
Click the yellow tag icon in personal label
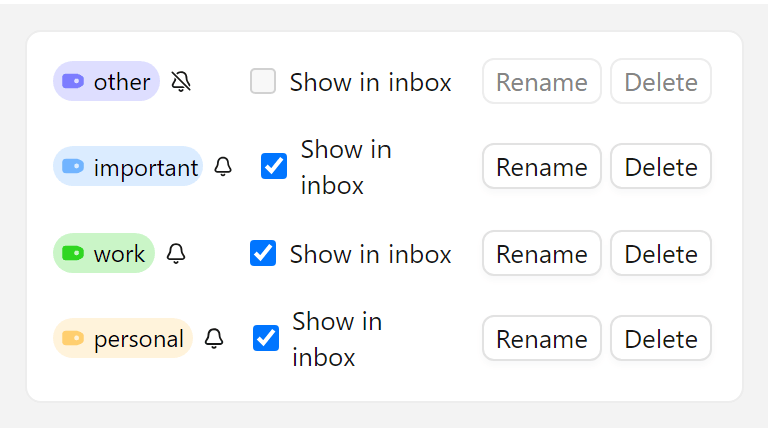pyautogui.click(x=73, y=339)
